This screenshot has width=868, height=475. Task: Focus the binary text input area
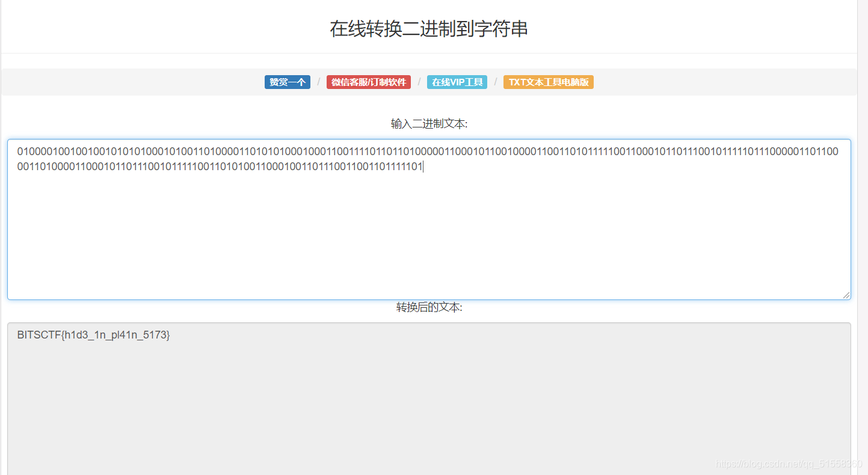(429, 219)
